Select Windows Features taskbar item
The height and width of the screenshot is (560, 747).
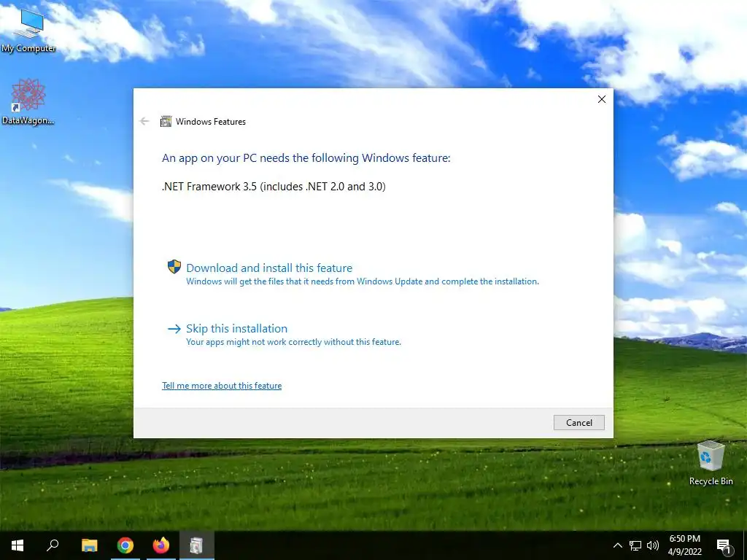point(196,545)
